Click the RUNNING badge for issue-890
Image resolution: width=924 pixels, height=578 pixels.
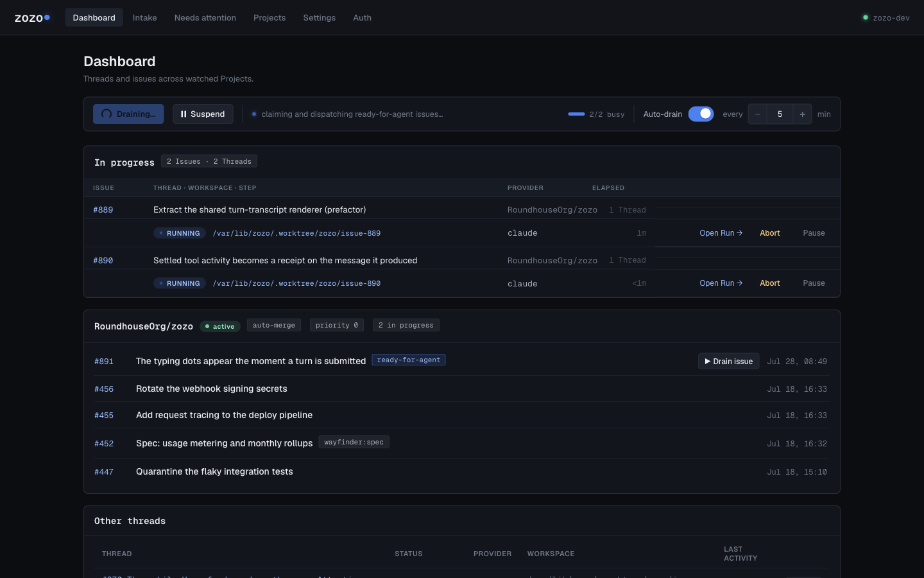[x=180, y=283]
